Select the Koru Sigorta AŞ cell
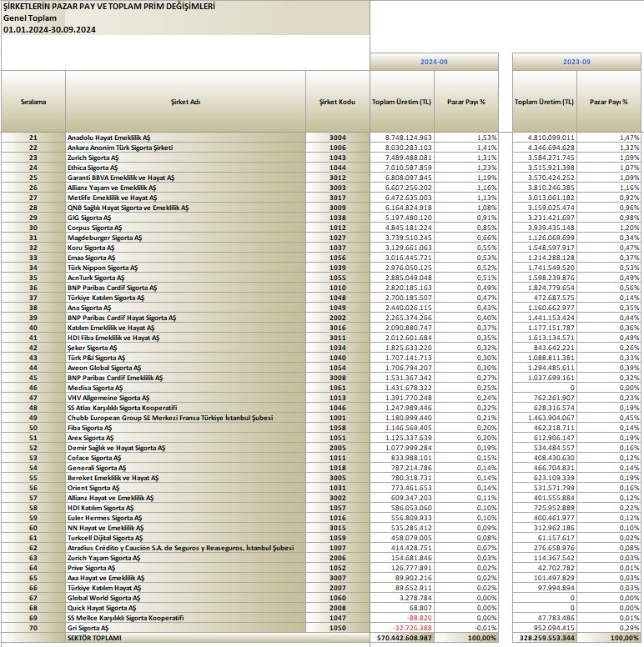The width and height of the screenshot is (644, 647). [185, 248]
